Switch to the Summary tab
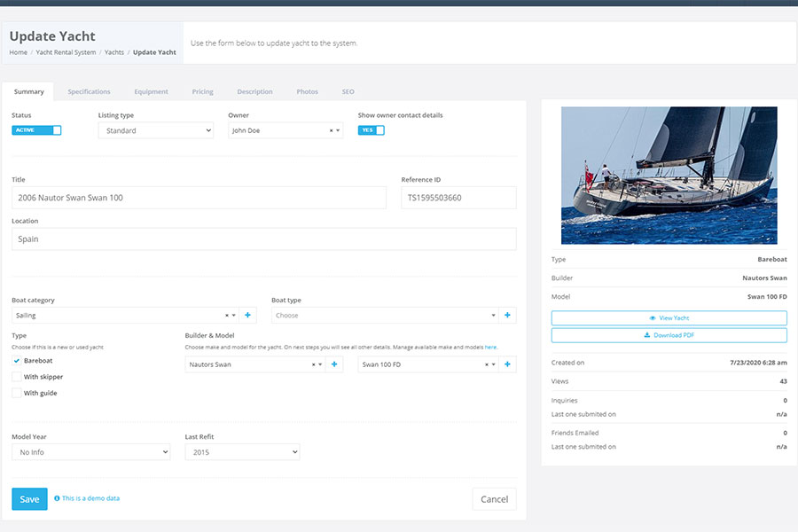The image size is (798, 532). 29,91
